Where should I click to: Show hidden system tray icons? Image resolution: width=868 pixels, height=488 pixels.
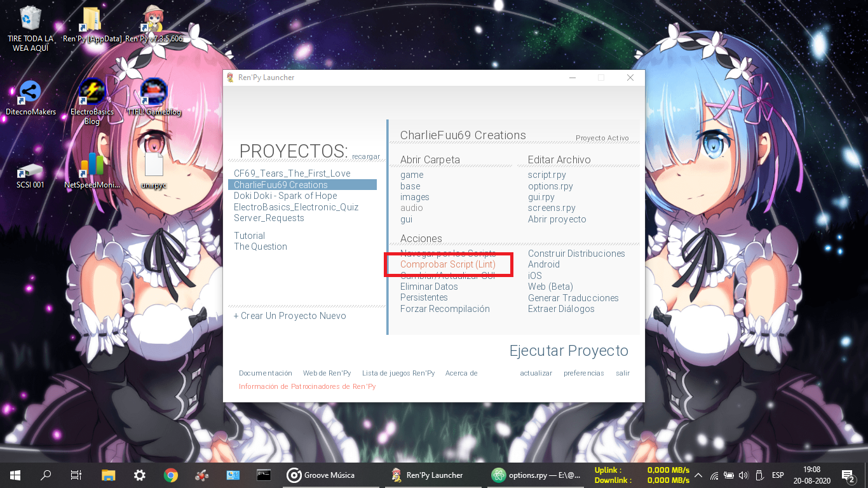point(698,475)
